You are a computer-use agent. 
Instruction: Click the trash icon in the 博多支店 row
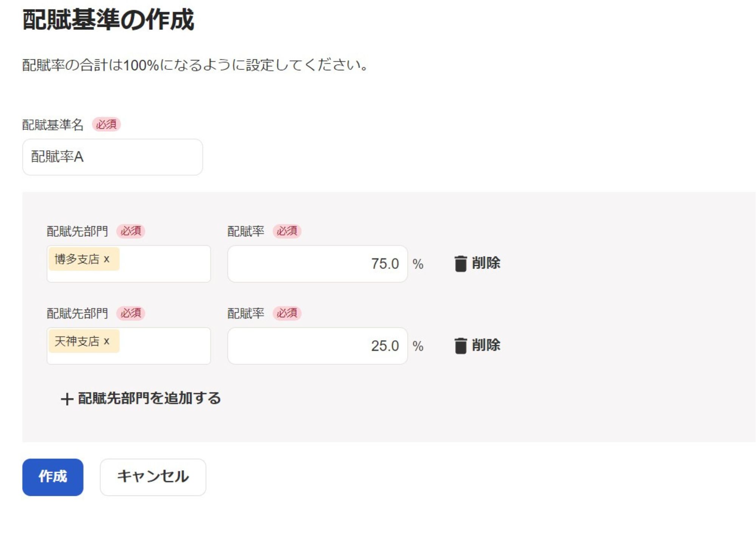[x=460, y=264]
